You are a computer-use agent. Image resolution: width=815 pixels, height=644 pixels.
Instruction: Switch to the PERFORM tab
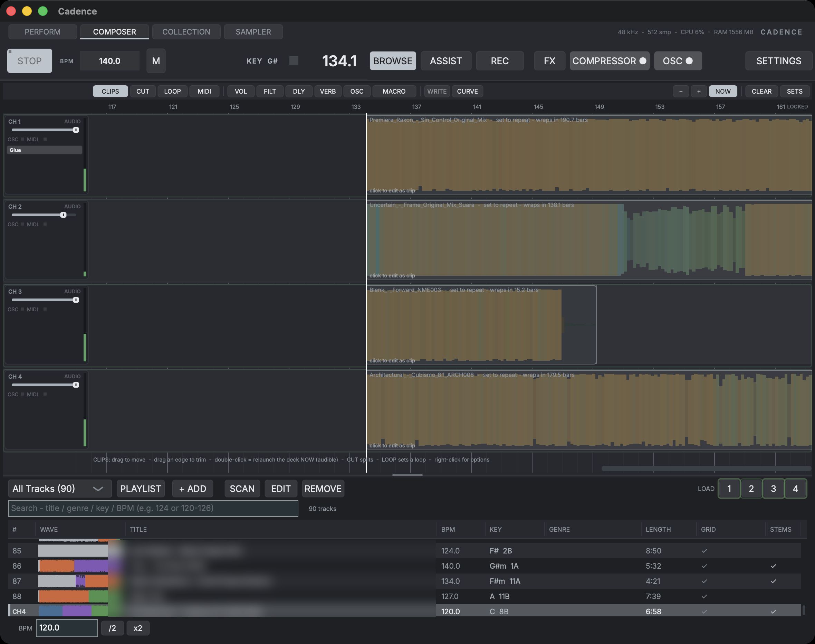pos(42,32)
